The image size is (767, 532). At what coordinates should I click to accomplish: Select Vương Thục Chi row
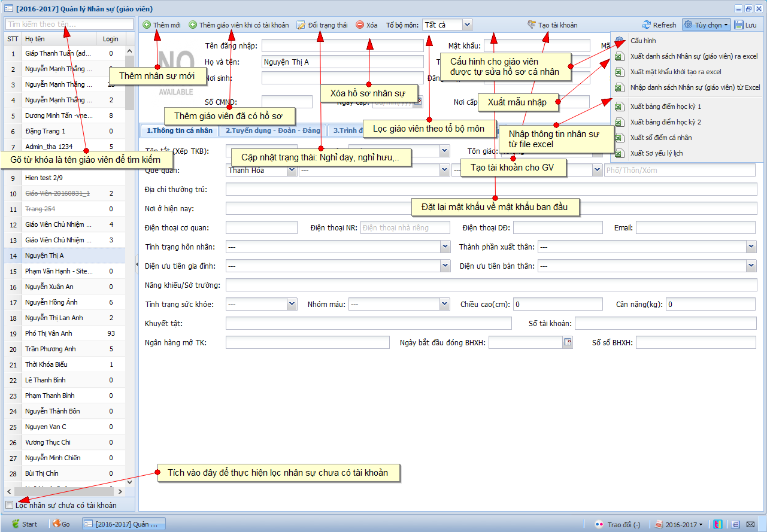pyautogui.click(x=65, y=442)
